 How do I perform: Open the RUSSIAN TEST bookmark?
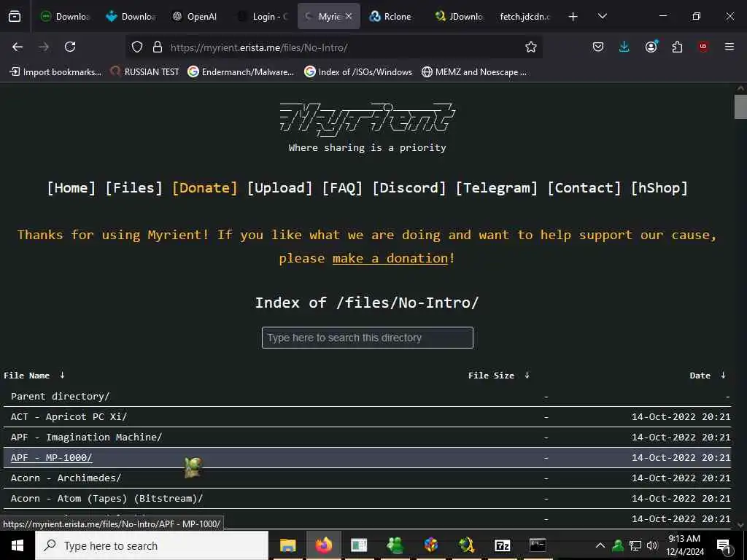point(145,72)
